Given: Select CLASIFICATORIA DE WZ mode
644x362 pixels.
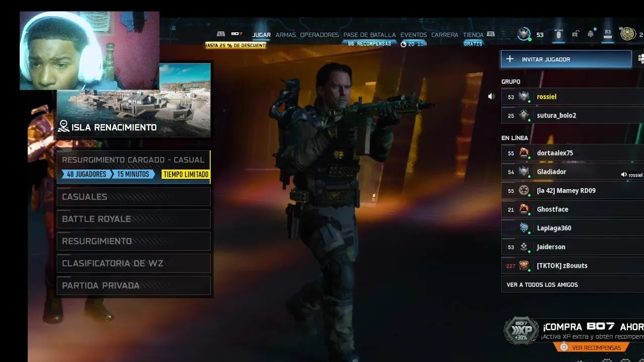Looking at the screenshot, I should tap(133, 263).
